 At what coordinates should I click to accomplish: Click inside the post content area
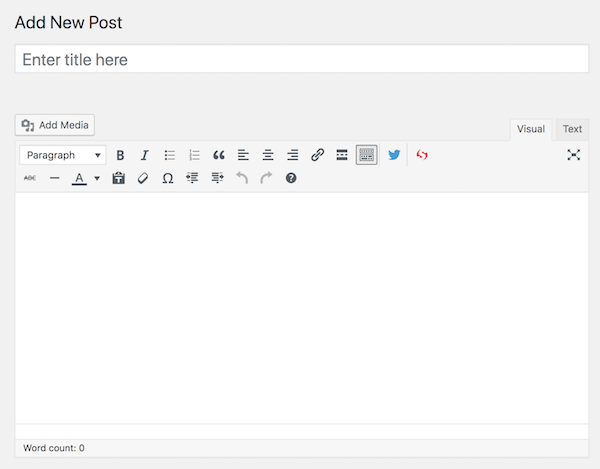(x=302, y=308)
